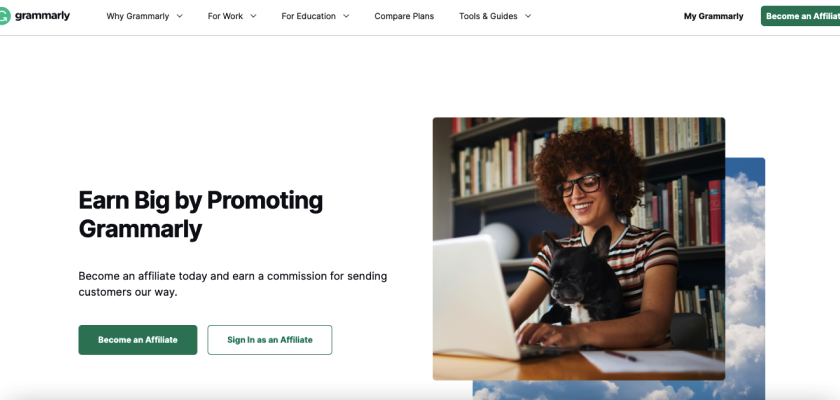Expand the Why Grammarly chevron
840x400 pixels.
pos(179,16)
